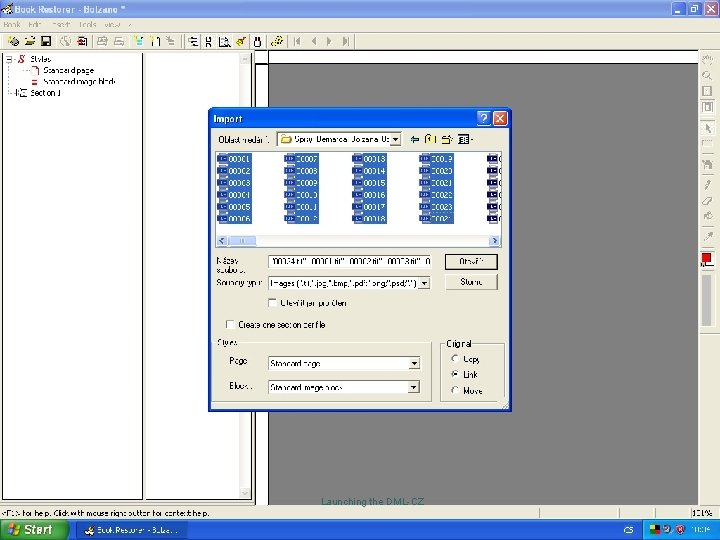Click the Help question-mark button of Import dialog
Viewport: 720px width, 540px height.
tap(484, 119)
